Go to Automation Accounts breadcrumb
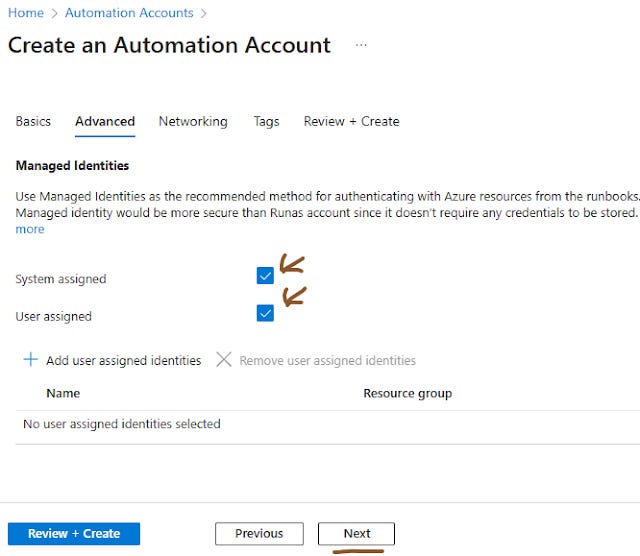This screenshot has width=640, height=556. click(x=129, y=13)
